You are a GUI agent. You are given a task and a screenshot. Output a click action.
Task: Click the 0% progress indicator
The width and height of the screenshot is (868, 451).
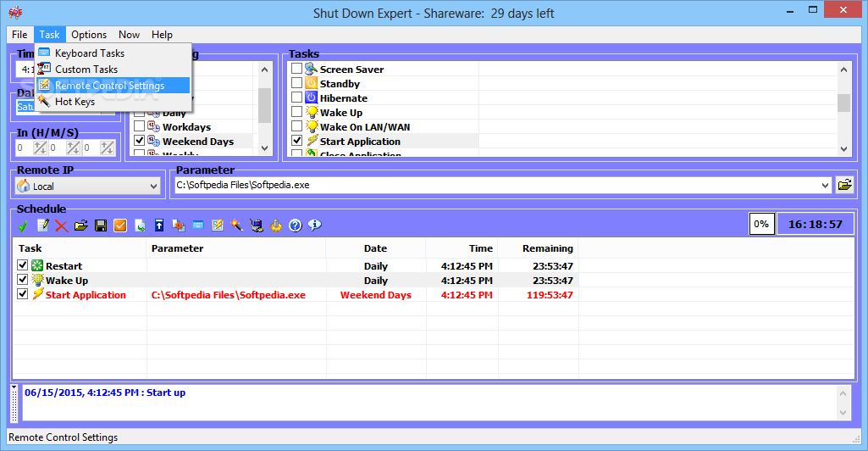[761, 224]
